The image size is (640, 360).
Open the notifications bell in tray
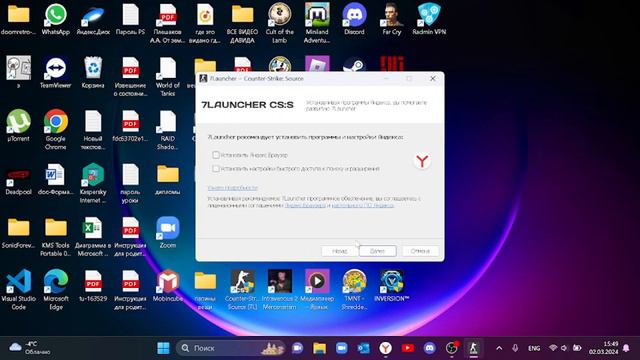(x=626, y=348)
